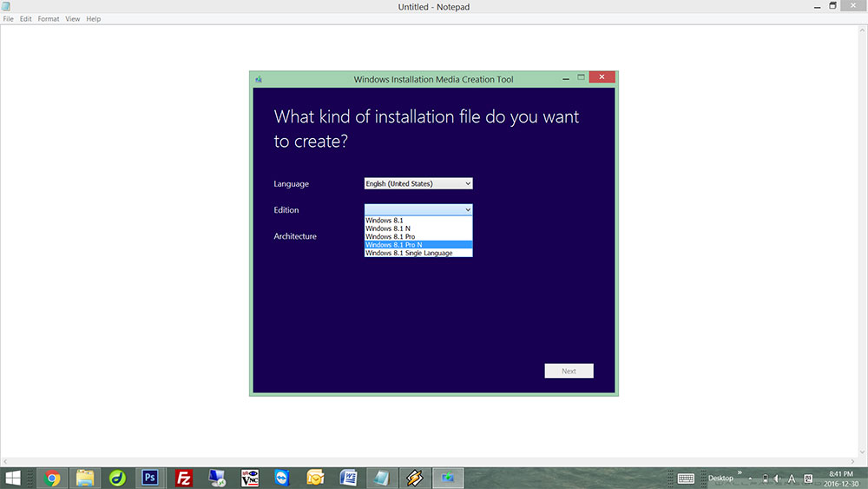Switch to Notepad taskbar button
Screen dimensions: 868x489
(381, 478)
